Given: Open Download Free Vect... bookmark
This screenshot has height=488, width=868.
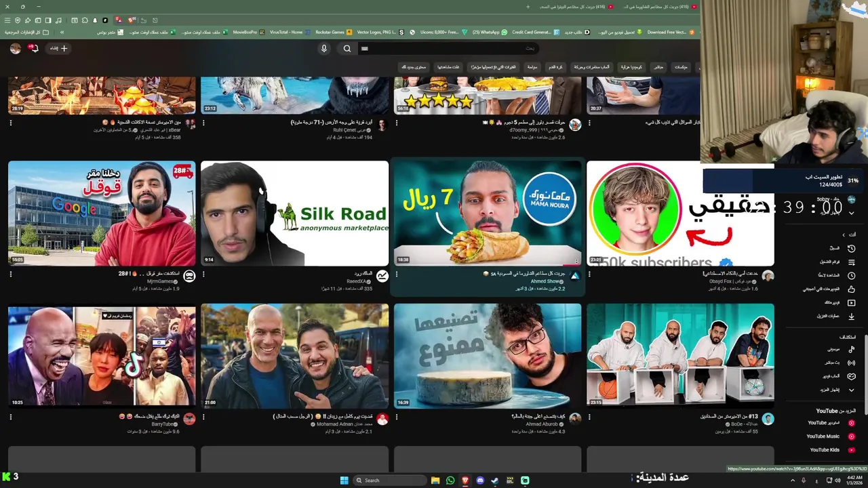Looking at the screenshot, I should coord(670,32).
